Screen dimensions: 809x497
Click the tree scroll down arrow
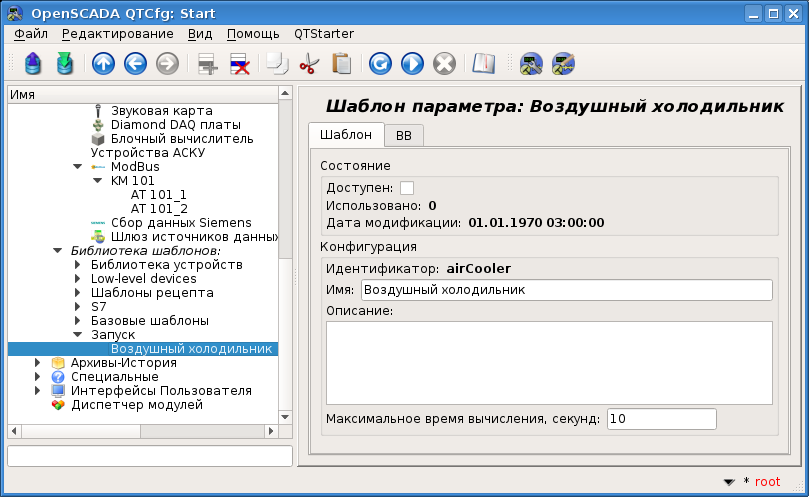click(x=285, y=417)
